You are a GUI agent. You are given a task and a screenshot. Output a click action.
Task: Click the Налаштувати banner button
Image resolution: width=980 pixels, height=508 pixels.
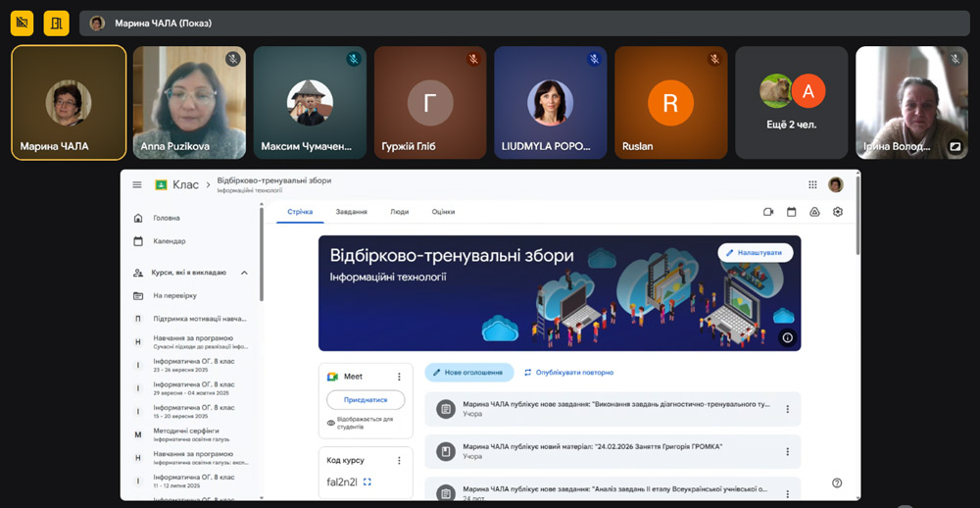point(755,253)
